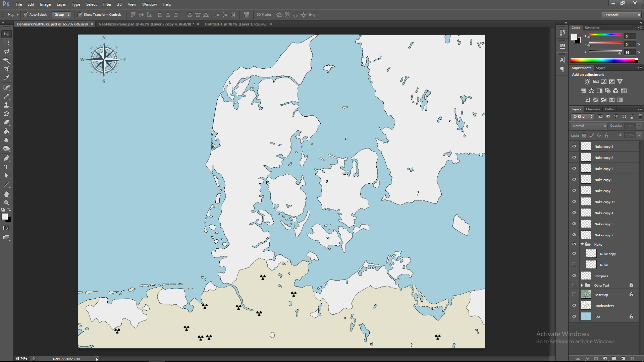
Task: Click the Brightness value input field
Action: [x=630, y=53]
